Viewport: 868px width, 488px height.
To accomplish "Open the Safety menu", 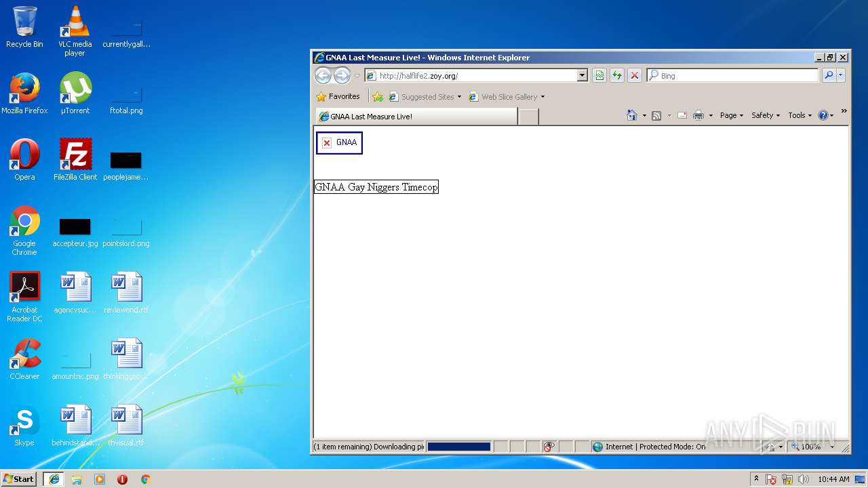I will [x=766, y=116].
